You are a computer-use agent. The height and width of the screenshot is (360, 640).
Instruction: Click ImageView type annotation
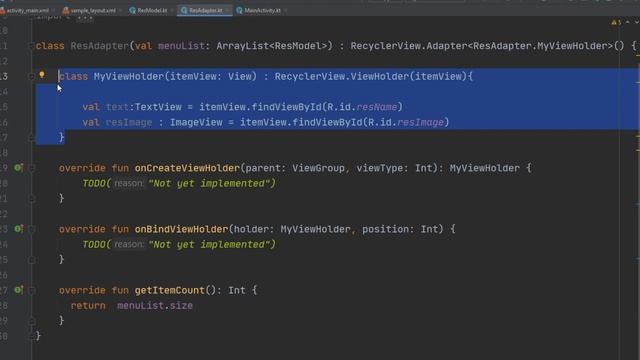tap(196, 122)
